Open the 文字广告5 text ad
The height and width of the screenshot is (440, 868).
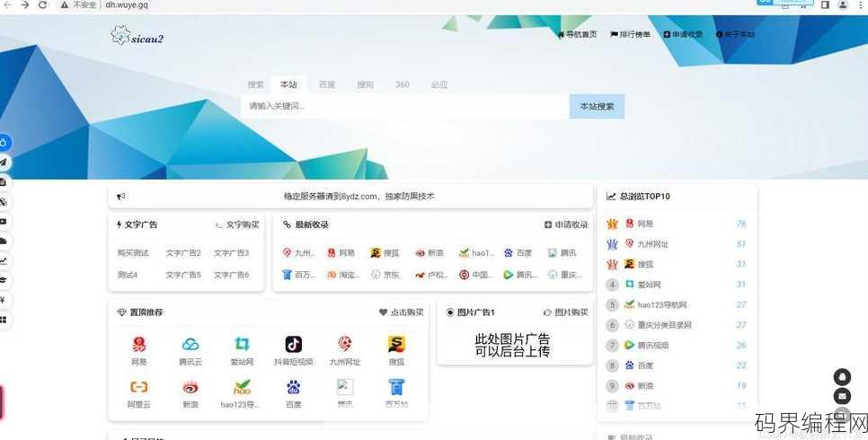[x=183, y=275]
